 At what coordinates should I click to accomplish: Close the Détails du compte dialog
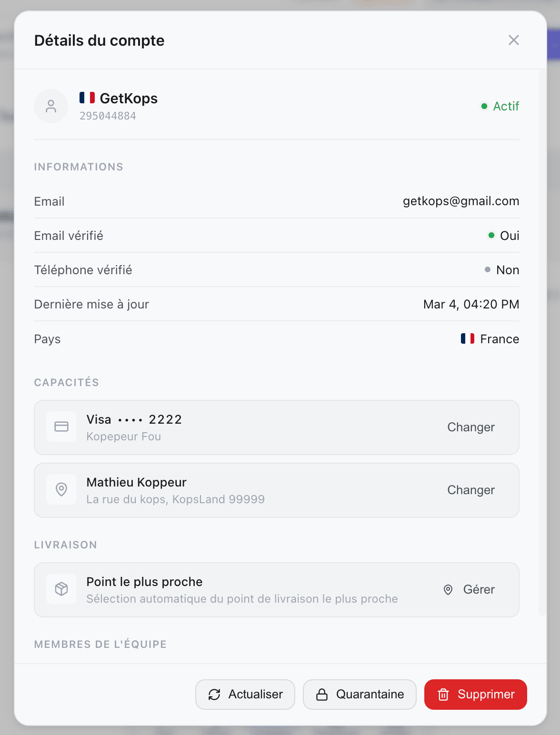[513, 40]
